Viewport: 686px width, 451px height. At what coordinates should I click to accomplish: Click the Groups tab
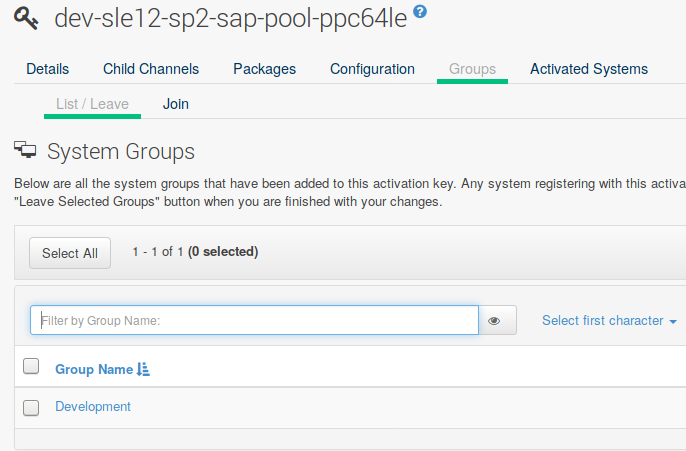click(472, 69)
